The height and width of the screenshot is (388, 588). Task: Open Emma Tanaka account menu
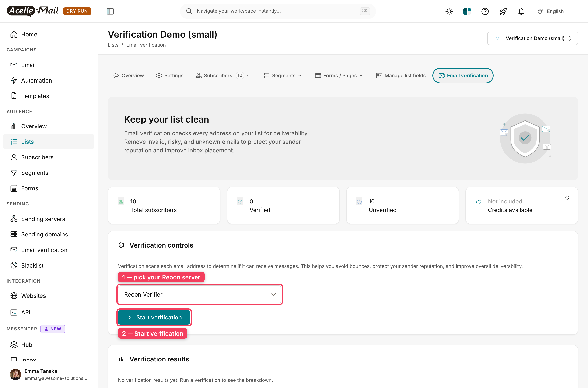click(x=49, y=374)
